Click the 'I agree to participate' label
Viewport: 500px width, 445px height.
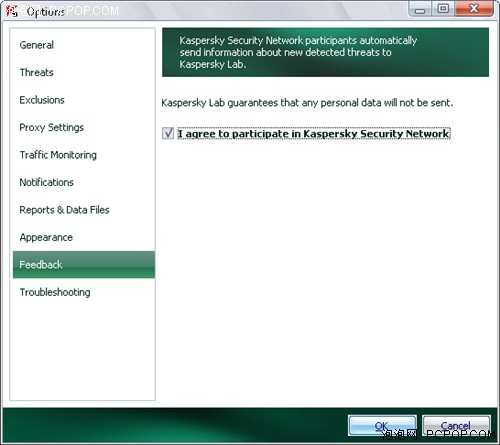314,134
